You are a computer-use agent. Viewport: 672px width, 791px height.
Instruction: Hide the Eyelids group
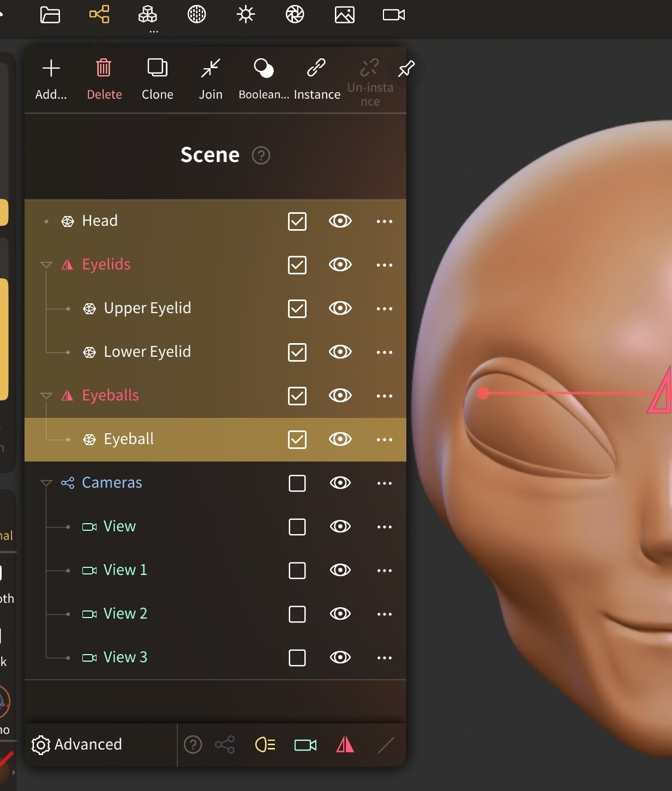tap(340, 265)
